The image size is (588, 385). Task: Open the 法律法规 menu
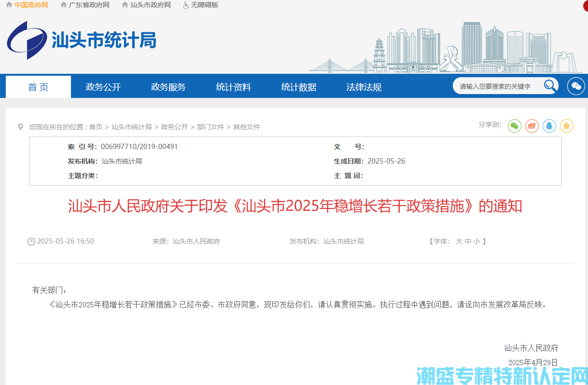364,87
